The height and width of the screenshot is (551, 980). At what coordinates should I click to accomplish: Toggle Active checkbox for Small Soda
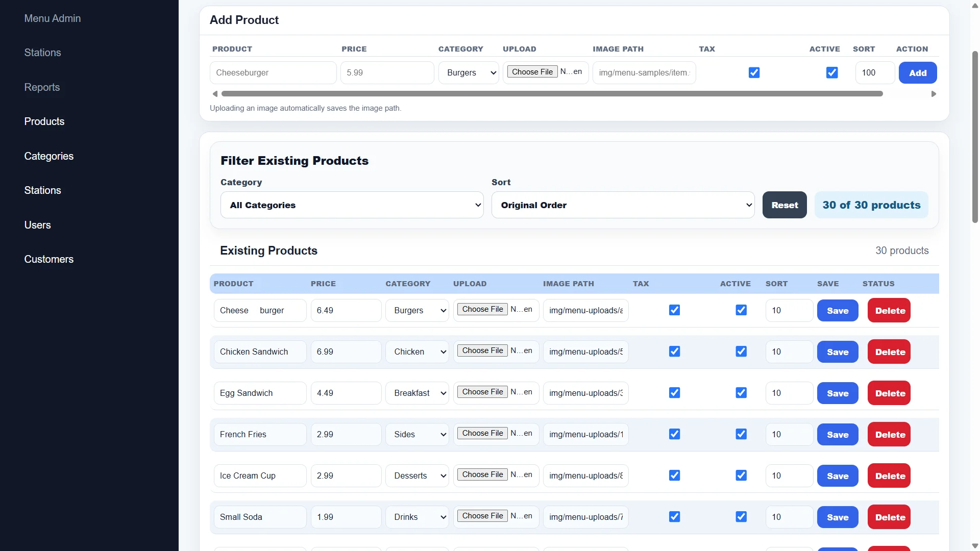pyautogui.click(x=741, y=517)
